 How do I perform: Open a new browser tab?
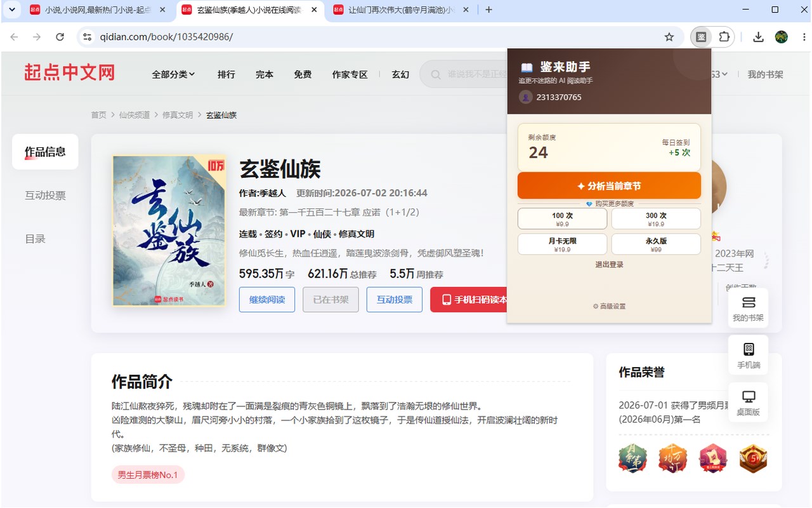coord(488,10)
